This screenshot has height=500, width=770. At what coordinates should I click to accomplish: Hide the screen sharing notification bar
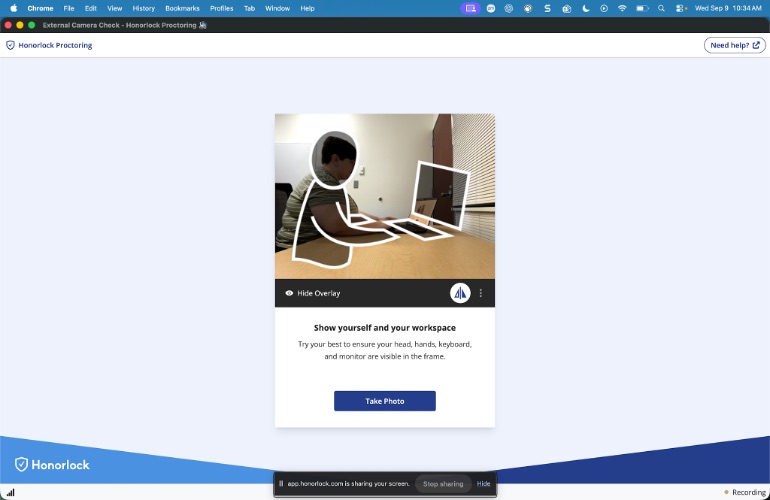point(483,484)
